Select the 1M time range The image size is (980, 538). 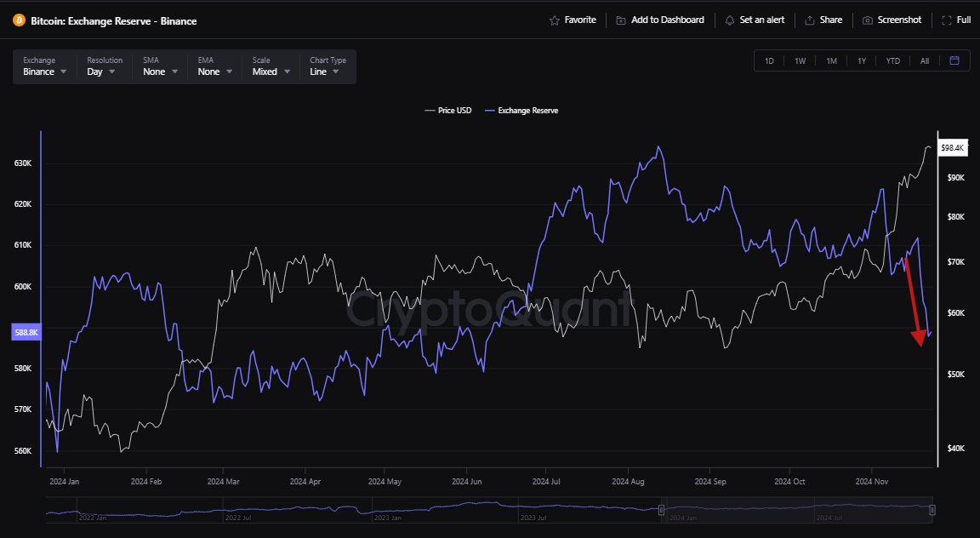[831, 61]
